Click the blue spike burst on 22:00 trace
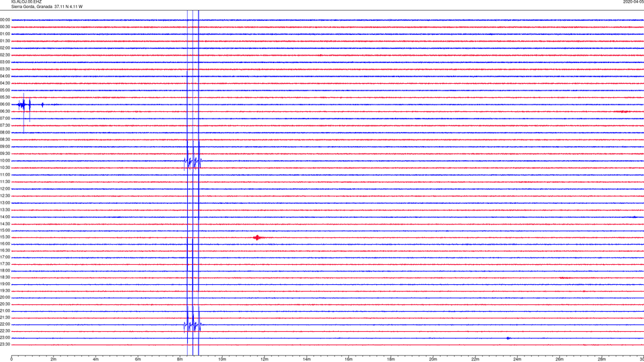 (193, 325)
